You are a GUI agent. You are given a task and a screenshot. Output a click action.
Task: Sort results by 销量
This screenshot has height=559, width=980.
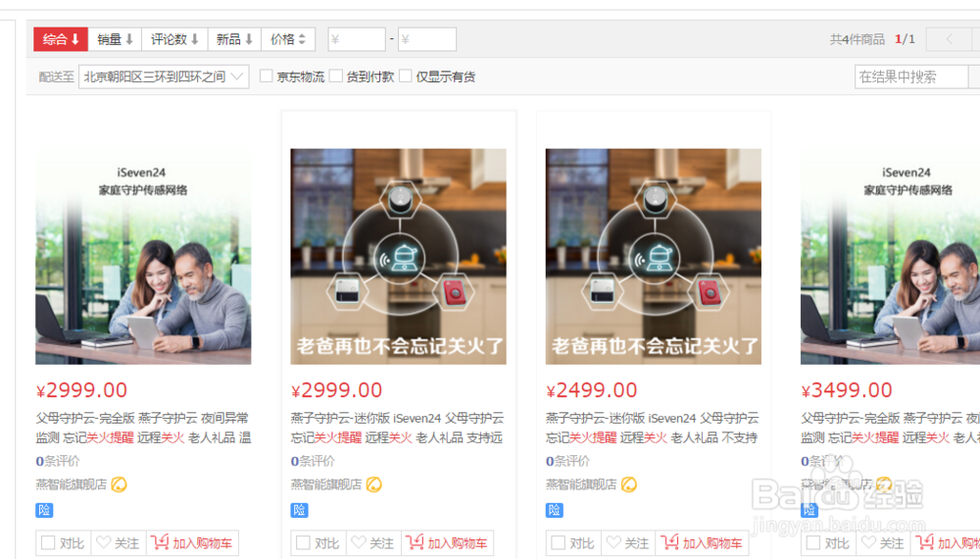point(115,39)
